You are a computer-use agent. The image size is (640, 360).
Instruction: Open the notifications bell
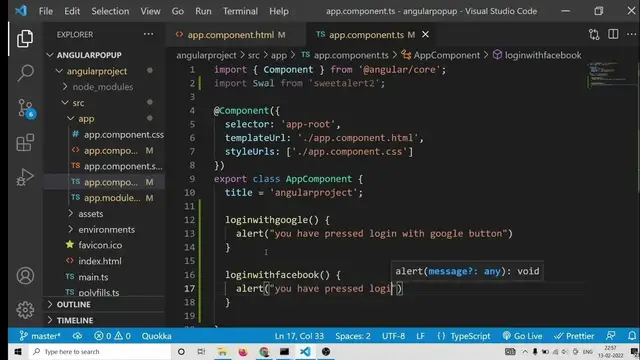632,336
